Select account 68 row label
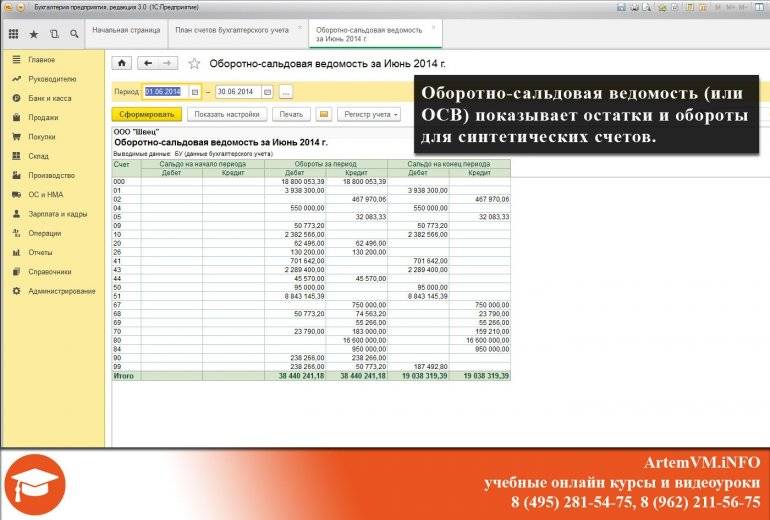This screenshot has width=770, height=520. (117, 314)
